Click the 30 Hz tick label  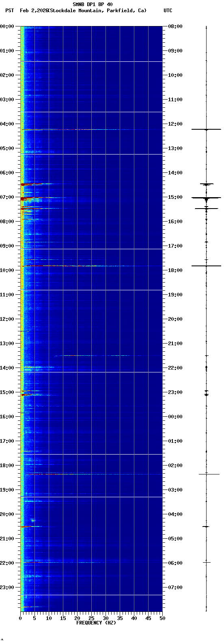pyautogui.click(x=106, y=618)
